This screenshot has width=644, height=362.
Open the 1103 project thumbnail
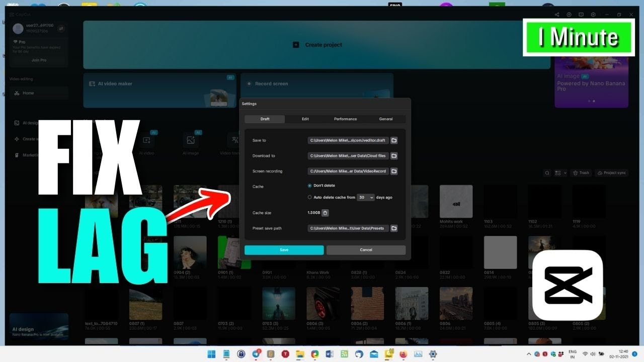coord(500,201)
